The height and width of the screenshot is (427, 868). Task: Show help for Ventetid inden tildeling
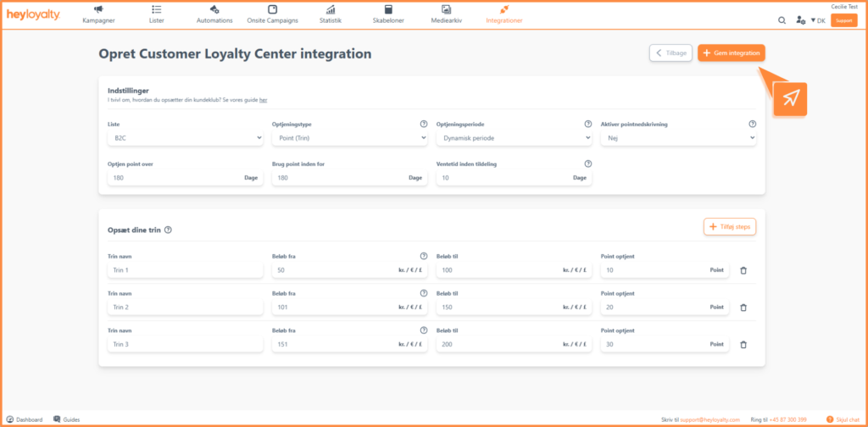click(x=588, y=164)
